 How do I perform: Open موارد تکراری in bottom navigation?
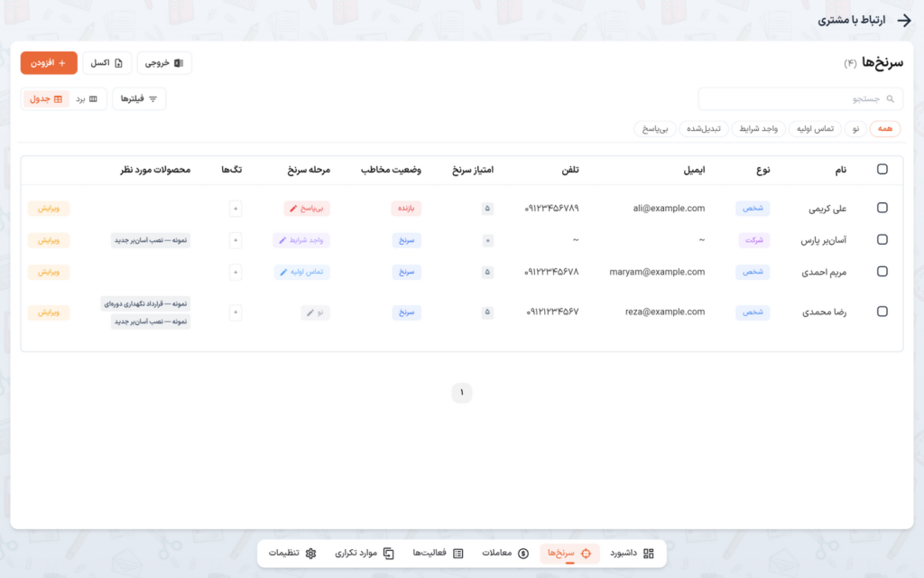click(x=365, y=554)
